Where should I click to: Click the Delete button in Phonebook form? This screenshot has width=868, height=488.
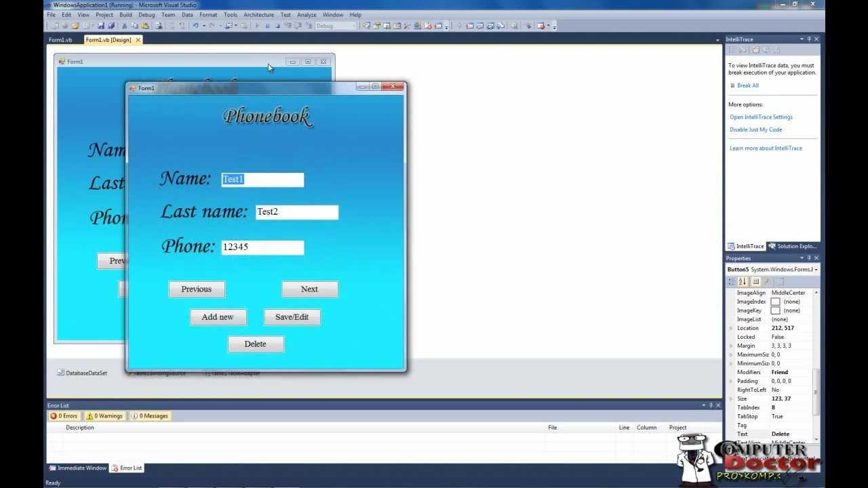click(256, 344)
